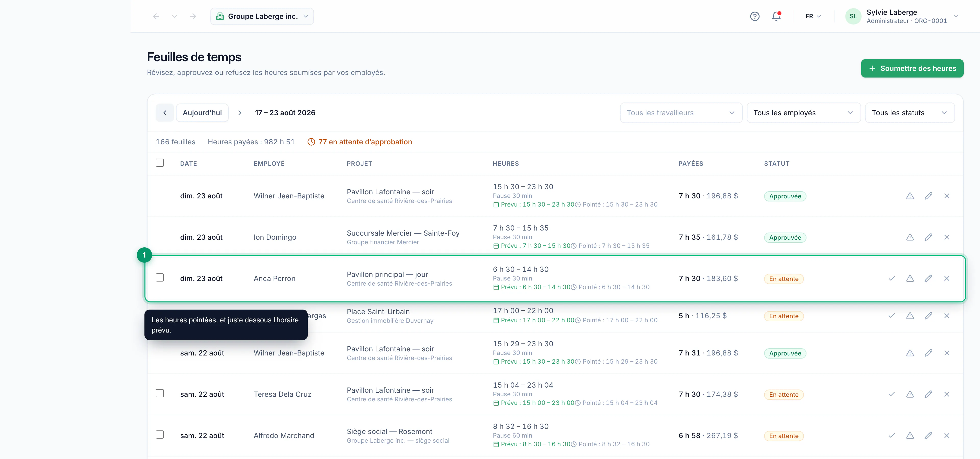Screen dimensions: 980x459
Task: Go back with the left arrow
Action: [x=156, y=16]
